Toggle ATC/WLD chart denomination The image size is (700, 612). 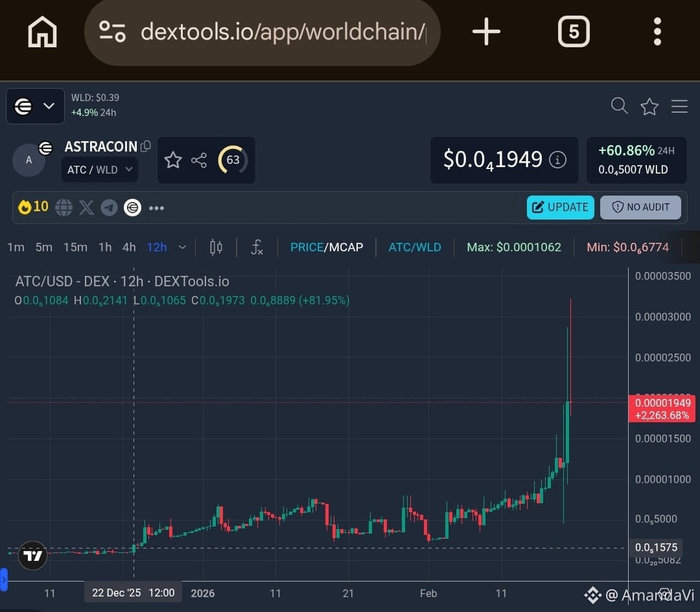[x=415, y=247]
